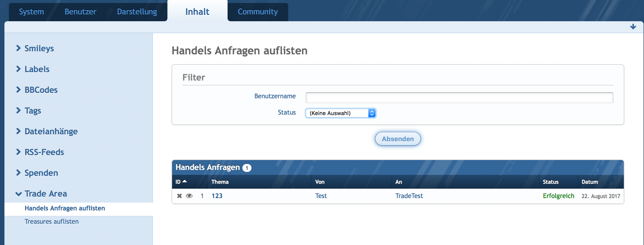Expand the Dateianhänge menu section
644x245 pixels.
47,132
